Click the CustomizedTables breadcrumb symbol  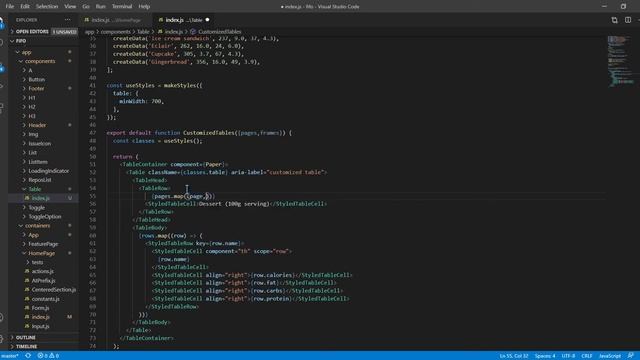[220, 31]
